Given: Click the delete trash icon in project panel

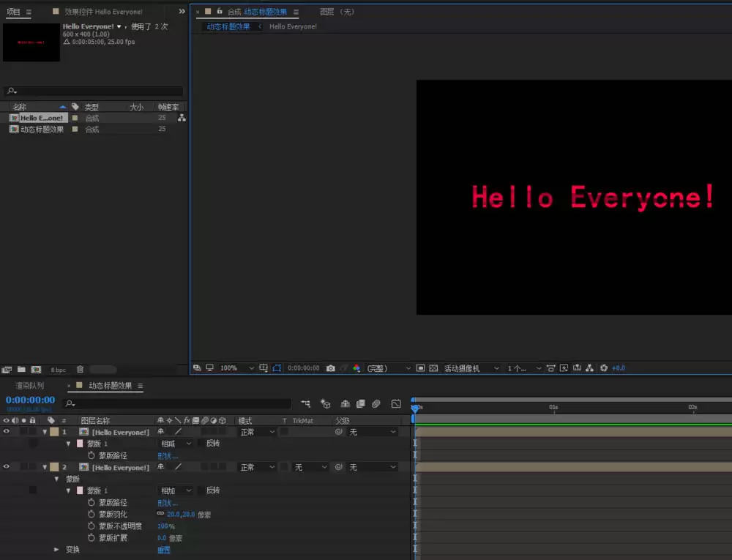Looking at the screenshot, I should coord(80,370).
